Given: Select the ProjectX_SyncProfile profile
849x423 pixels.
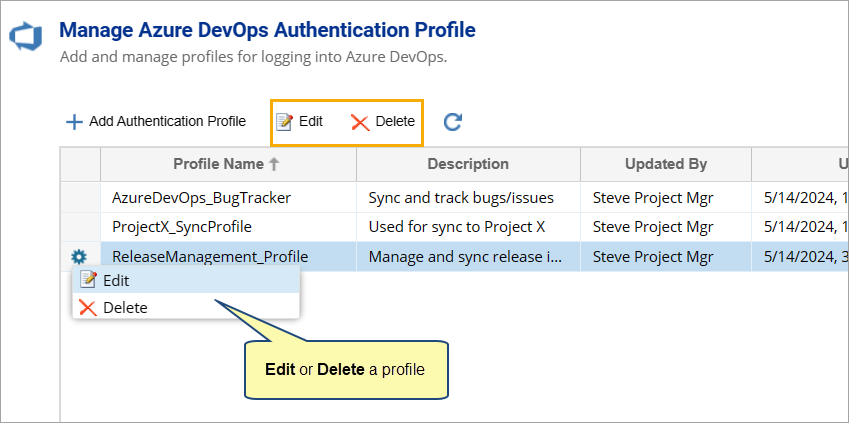Looking at the screenshot, I should [181, 227].
